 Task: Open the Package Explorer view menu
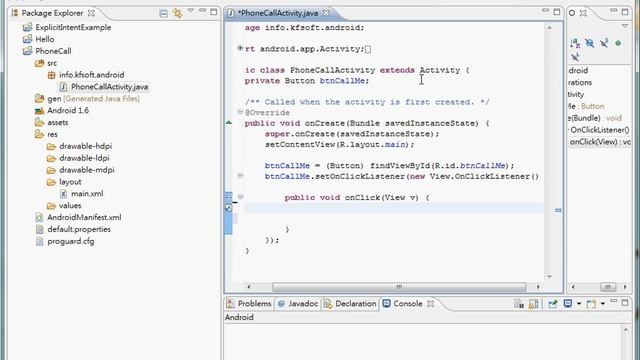[x=191, y=11]
